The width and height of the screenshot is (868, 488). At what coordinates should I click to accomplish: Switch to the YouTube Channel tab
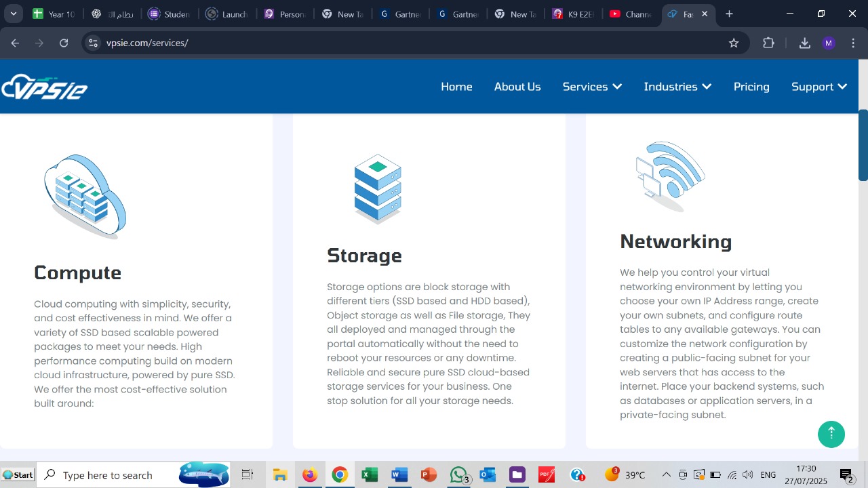point(631,14)
